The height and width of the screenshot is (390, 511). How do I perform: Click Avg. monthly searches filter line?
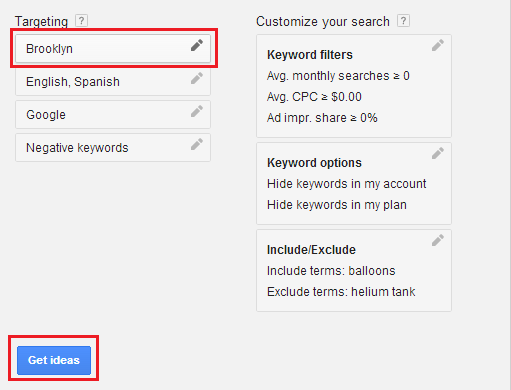click(338, 76)
